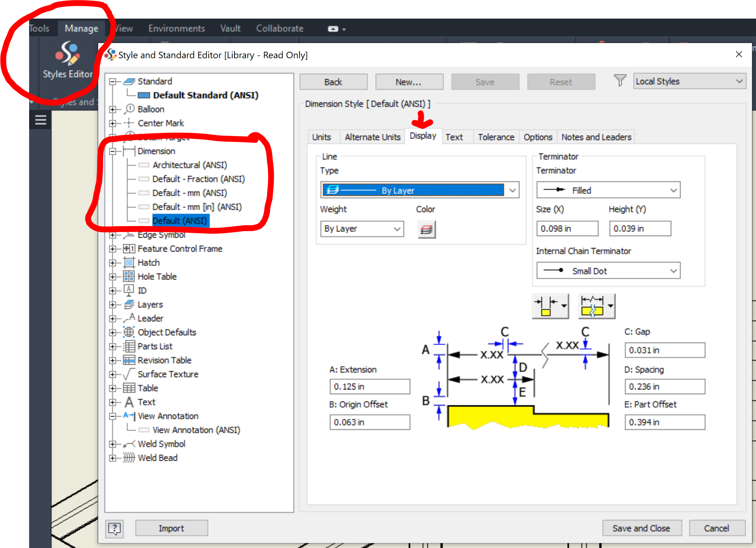Screen dimensions: 756x548
Task: Switch to the Alternate Units tab
Action: coord(372,137)
